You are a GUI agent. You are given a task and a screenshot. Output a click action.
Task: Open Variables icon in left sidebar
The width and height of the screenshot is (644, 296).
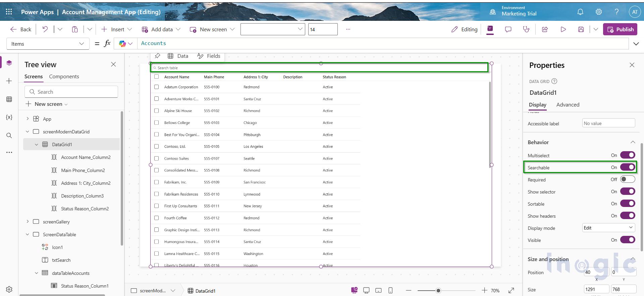(x=9, y=117)
